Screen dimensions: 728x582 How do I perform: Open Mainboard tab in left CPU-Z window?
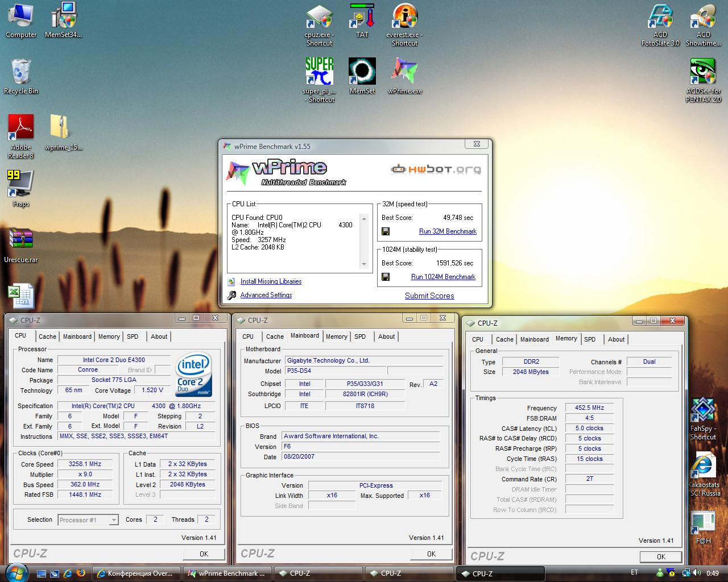point(77,336)
